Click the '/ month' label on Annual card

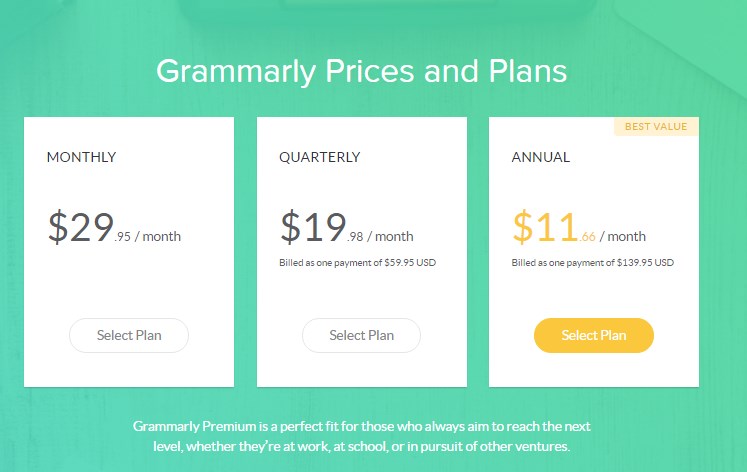click(623, 236)
